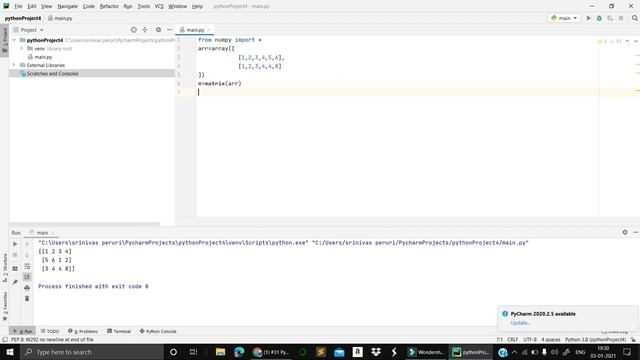
Task: Stop process in the Run panel
Action: [x=15, y=255]
